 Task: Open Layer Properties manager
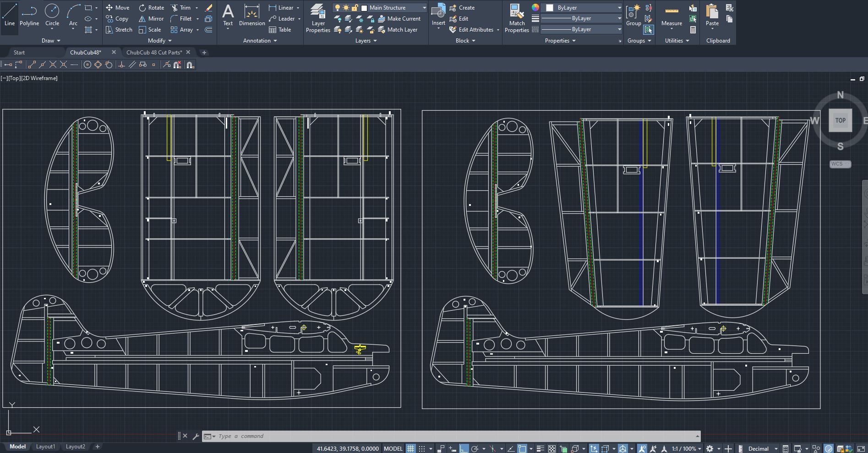[318, 18]
